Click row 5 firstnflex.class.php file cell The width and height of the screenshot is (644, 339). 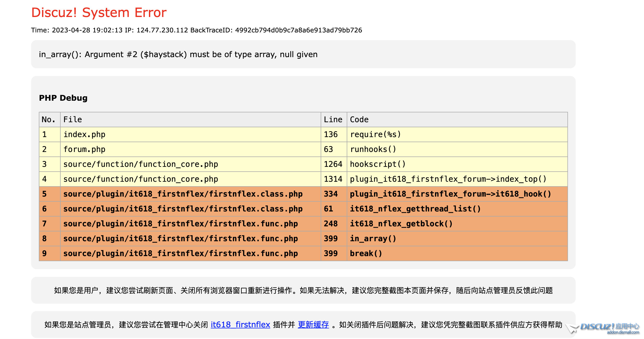183,194
